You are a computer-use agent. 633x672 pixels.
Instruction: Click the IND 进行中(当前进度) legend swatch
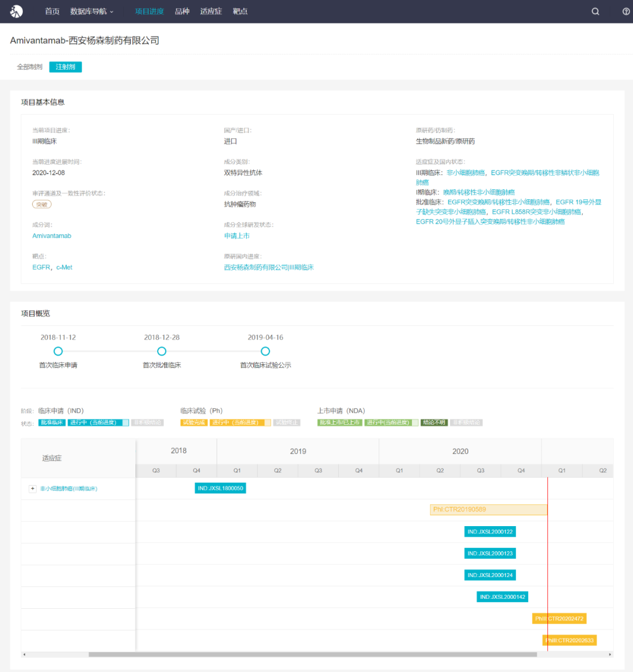click(98, 422)
